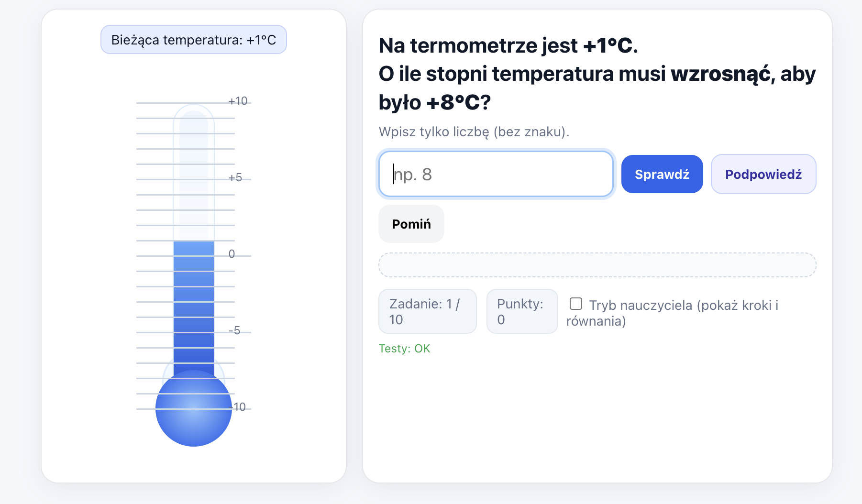Click the Tryb nauczyciela label text
Viewport: 862px width, 504px height.
683,305
